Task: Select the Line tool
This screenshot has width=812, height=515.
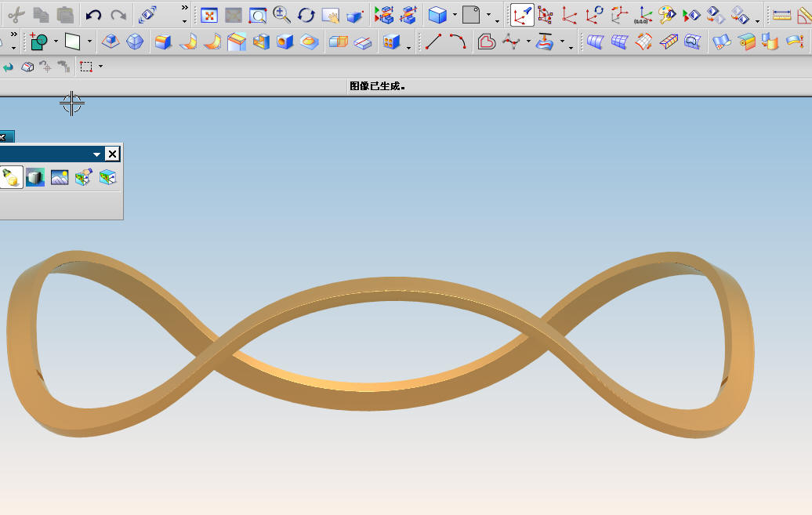Action: (433, 42)
